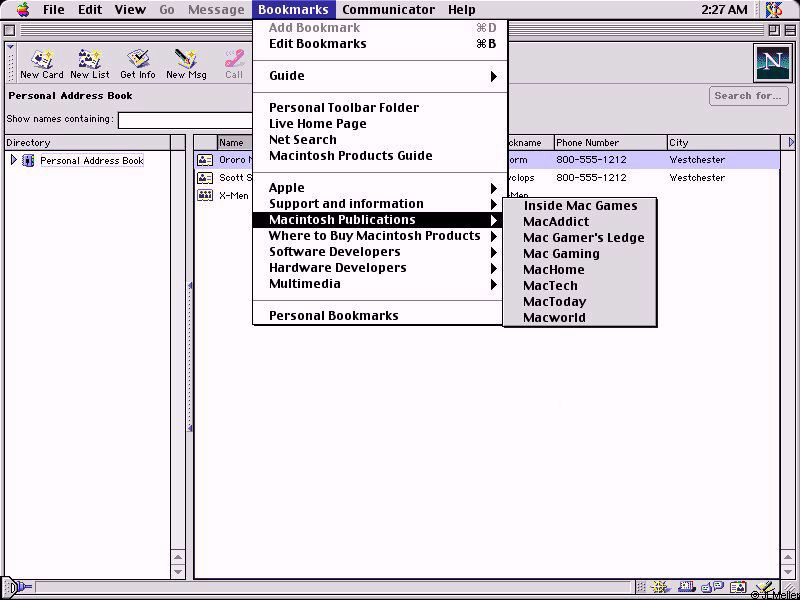Open Navigator from the status bar ship-wheel icon
Viewport: 800px width, 600px height.
661,588
